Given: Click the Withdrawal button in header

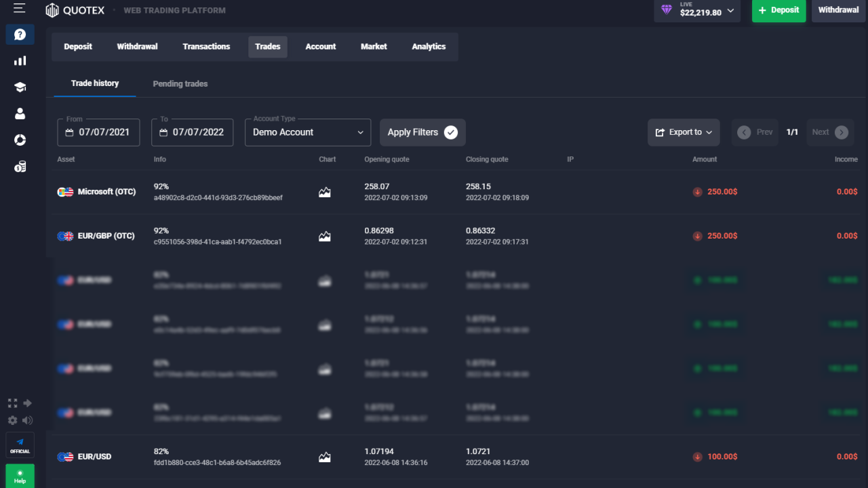Looking at the screenshot, I should point(838,10).
